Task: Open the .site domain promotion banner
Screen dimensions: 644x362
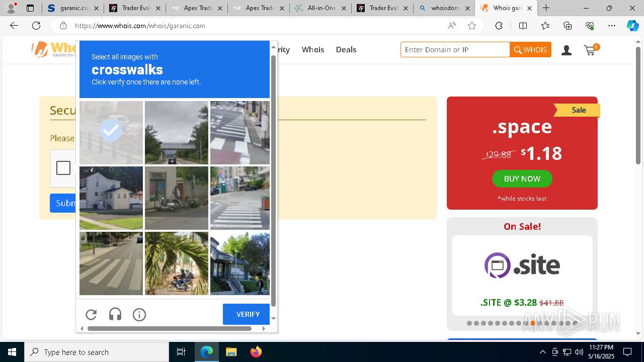Action: [x=522, y=275]
